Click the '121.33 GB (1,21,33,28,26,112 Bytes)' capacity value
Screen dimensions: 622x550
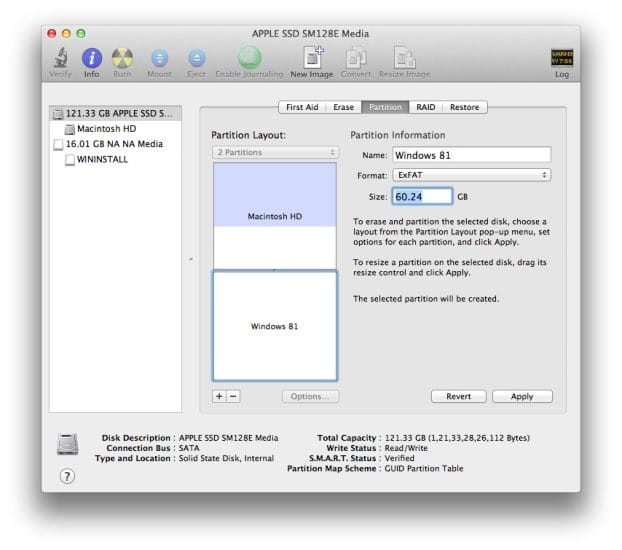(457, 438)
